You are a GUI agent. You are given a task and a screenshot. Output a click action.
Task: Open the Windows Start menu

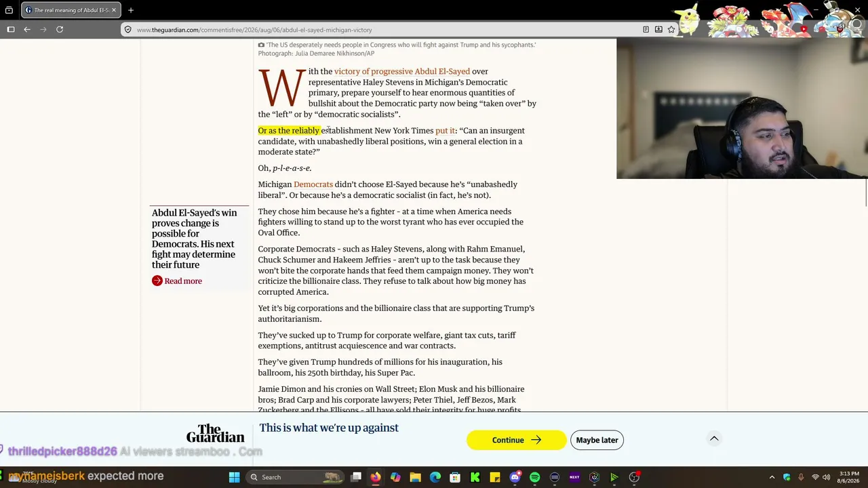click(x=234, y=477)
